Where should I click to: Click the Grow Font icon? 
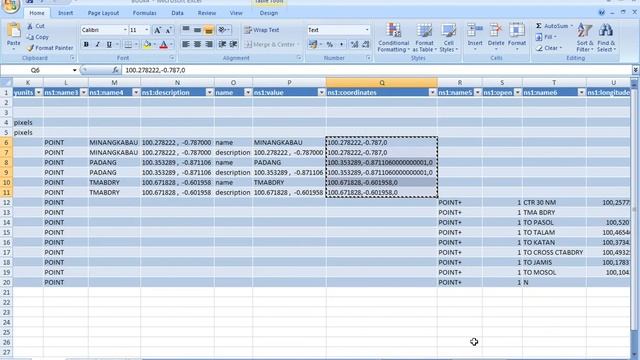(157, 30)
